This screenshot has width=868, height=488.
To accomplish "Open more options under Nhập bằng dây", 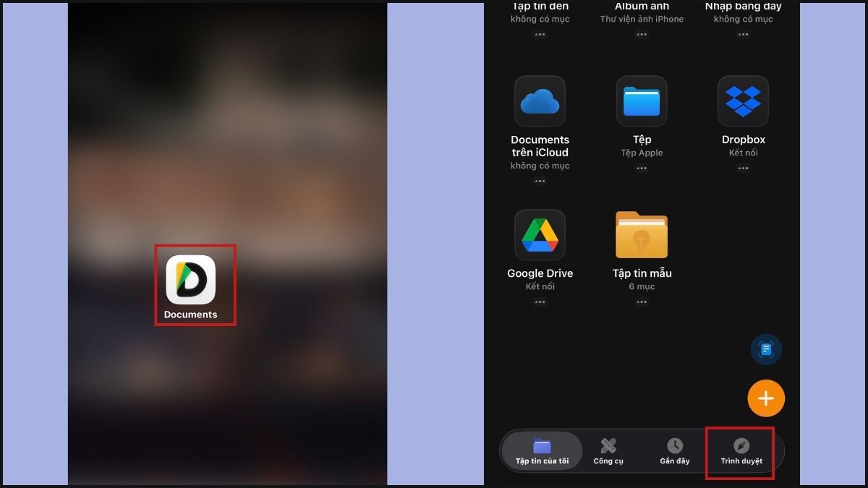I will [x=743, y=35].
